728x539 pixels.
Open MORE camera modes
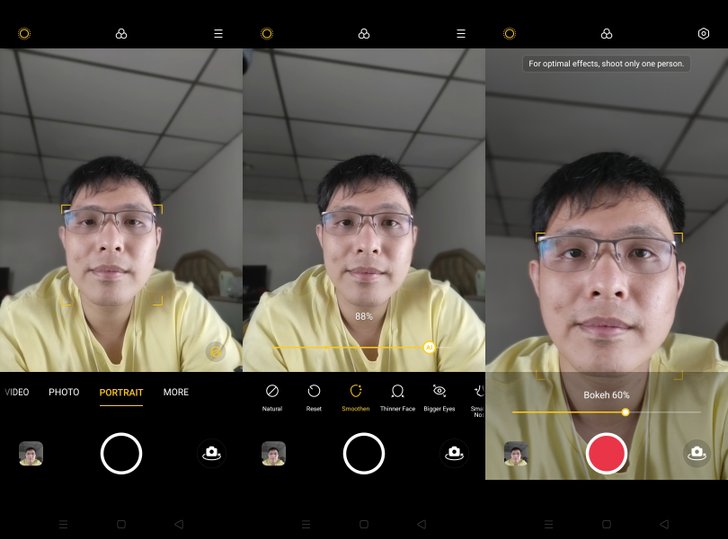[176, 392]
